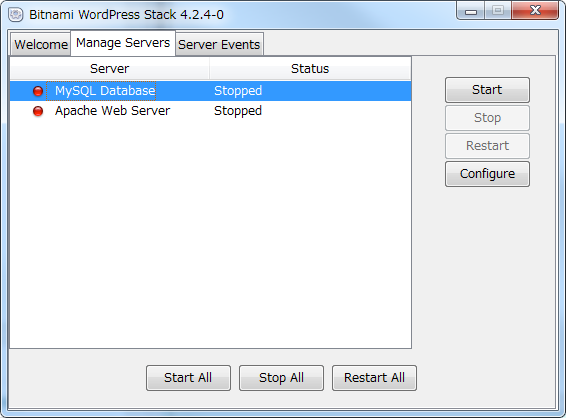The height and width of the screenshot is (418, 566).
Task: Click the red status icon for MySQL Database
Action: [38, 91]
